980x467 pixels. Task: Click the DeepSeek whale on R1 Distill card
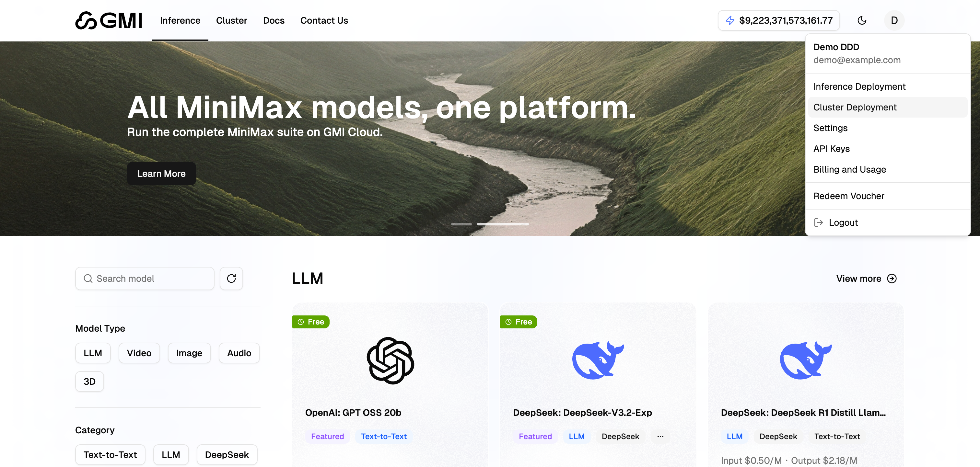(x=806, y=360)
